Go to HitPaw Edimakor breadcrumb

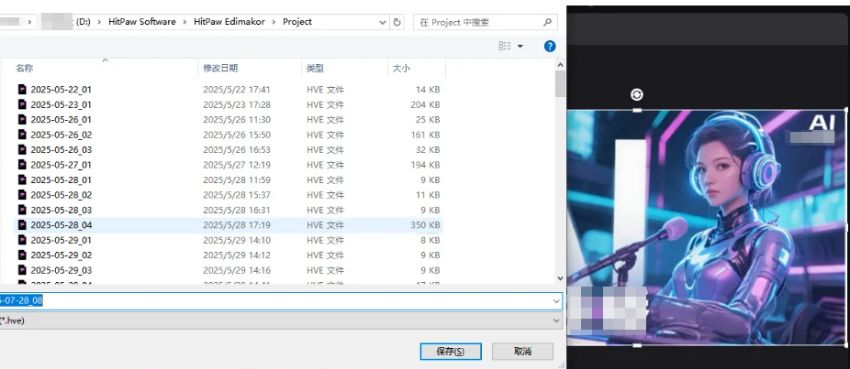tap(230, 22)
